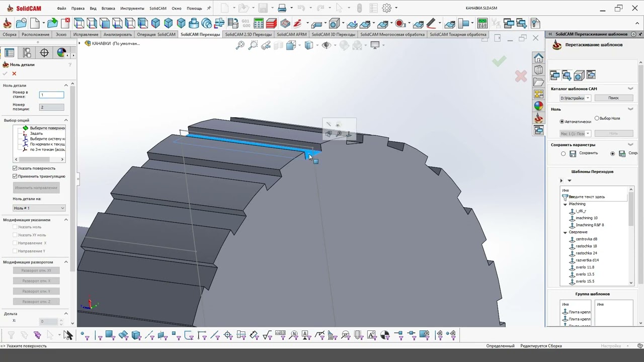Click 'Разворот отн. Z' button

coord(36,302)
